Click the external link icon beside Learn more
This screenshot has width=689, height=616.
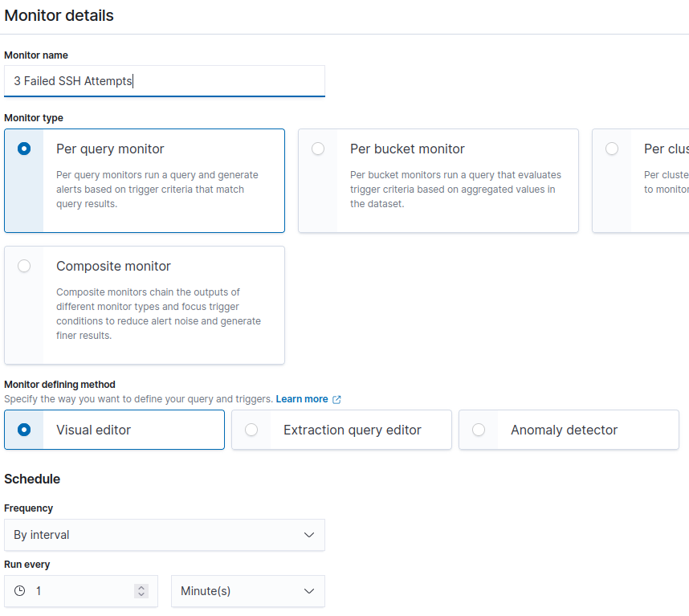coord(336,399)
